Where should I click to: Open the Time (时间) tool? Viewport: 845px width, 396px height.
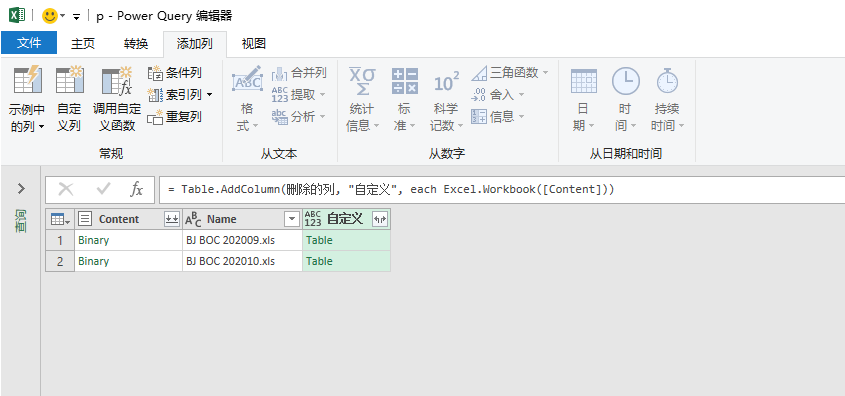coord(625,100)
